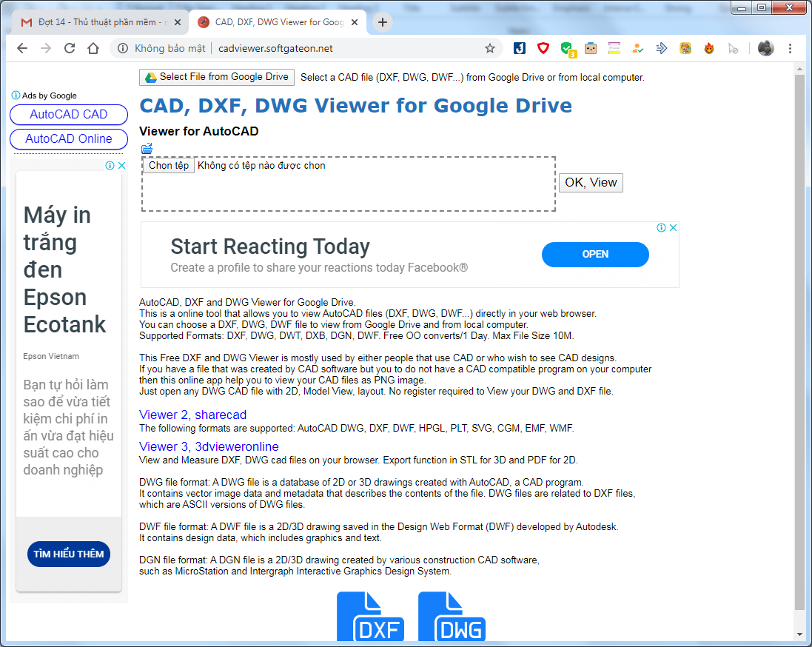
Task: Click the DXF file format icon
Action: [x=370, y=617]
